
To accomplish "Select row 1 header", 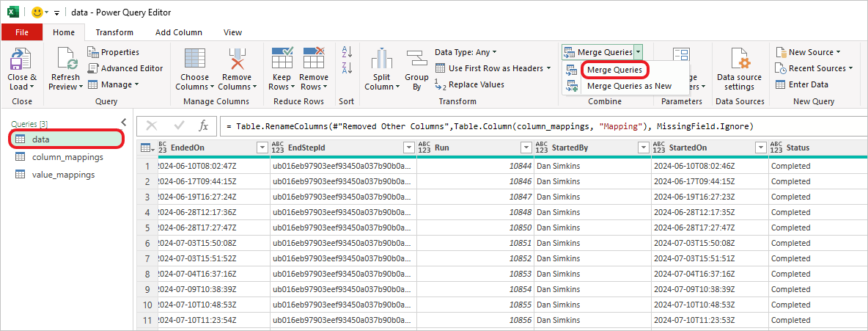I will [147, 166].
